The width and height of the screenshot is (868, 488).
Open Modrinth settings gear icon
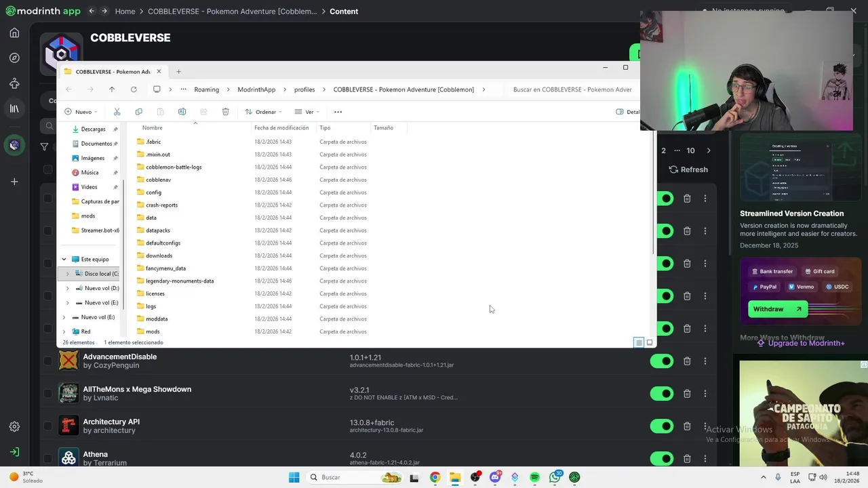pyautogui.click(x=14, y=426)
